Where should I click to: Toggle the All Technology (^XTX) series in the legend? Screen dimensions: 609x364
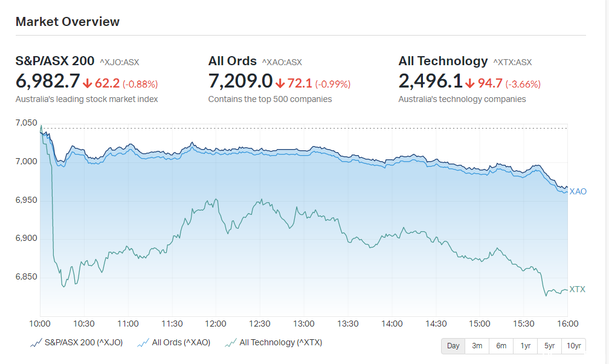pos(274,343)
